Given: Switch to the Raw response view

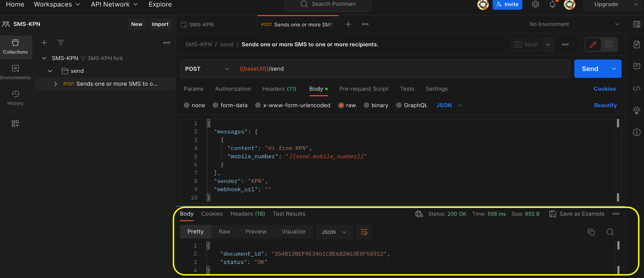Looking at the screenshot, I should point(224,232).
